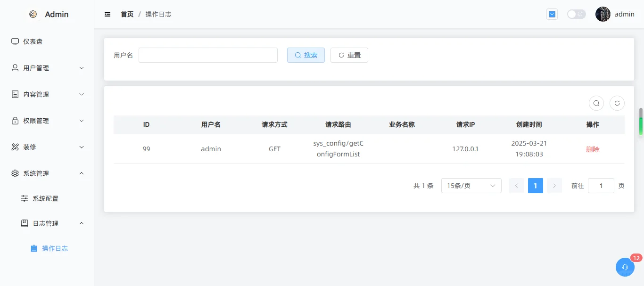Open the 15条/页 page size dropdown
The width and height of the screenshot is (644, 286).
click(471, 185)
